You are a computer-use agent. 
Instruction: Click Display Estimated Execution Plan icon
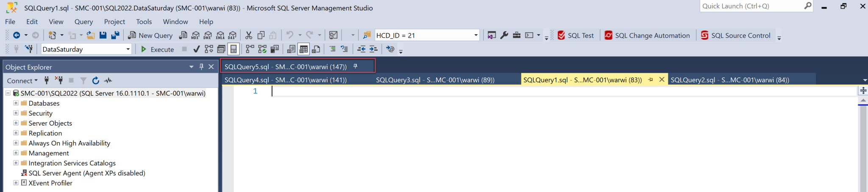click(x=209, y=49)
